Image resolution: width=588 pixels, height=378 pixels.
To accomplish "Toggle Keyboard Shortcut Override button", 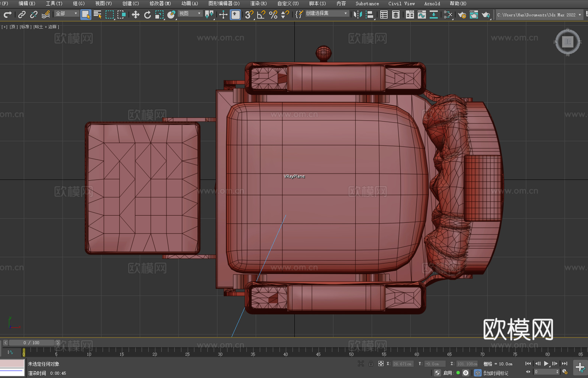I will 236,14.
